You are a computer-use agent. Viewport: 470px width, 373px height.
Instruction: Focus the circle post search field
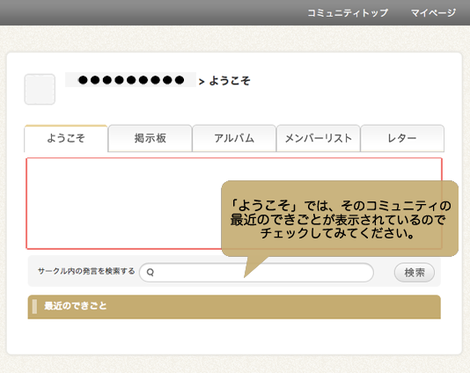point(256,273)
